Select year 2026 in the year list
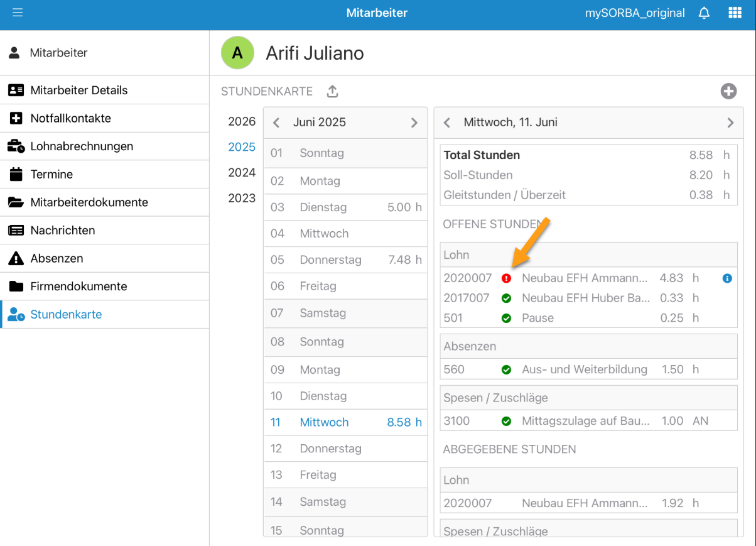This screenshot has height=546, width=756. click(242, 121)
